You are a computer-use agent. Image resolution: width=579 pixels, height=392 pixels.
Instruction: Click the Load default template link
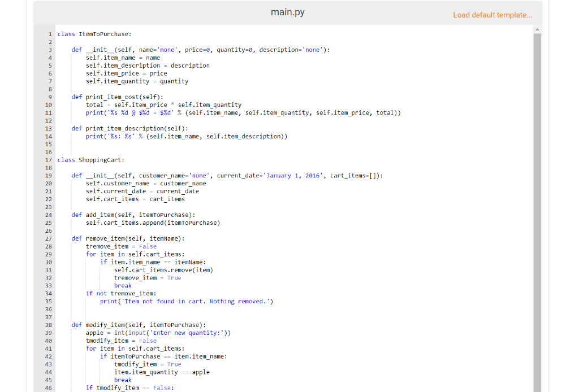point(492,15)
